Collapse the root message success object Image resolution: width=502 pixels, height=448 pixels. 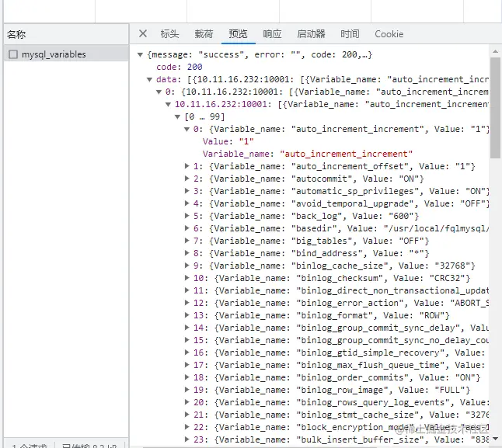[x=140, y=54]
